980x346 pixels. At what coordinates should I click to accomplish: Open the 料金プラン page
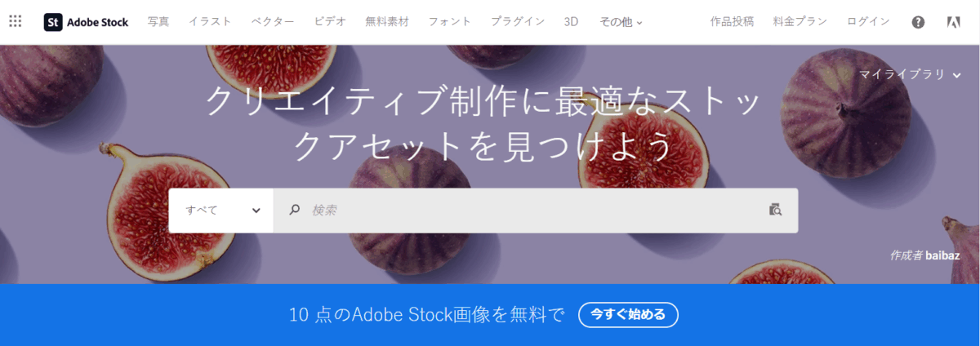(x=800, y=22)
